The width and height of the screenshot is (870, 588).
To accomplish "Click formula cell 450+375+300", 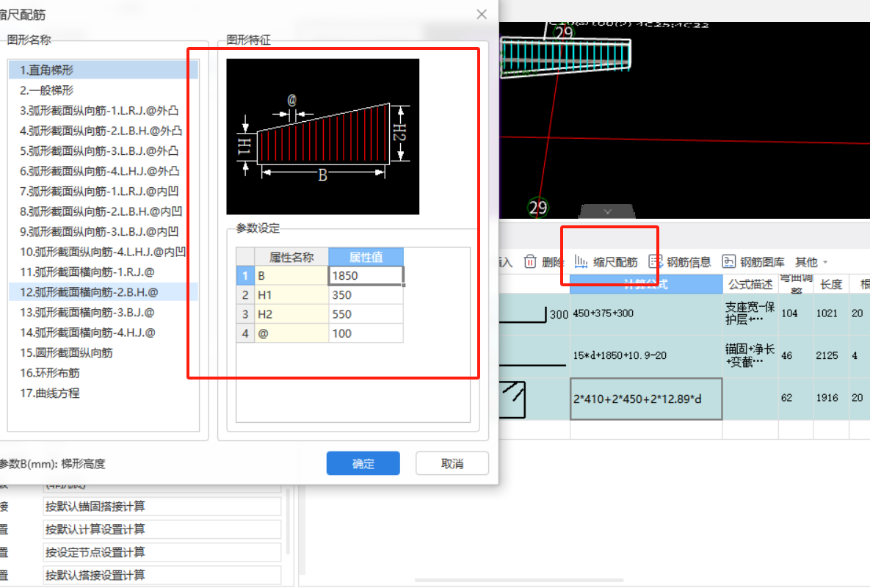I will [646, 313].
